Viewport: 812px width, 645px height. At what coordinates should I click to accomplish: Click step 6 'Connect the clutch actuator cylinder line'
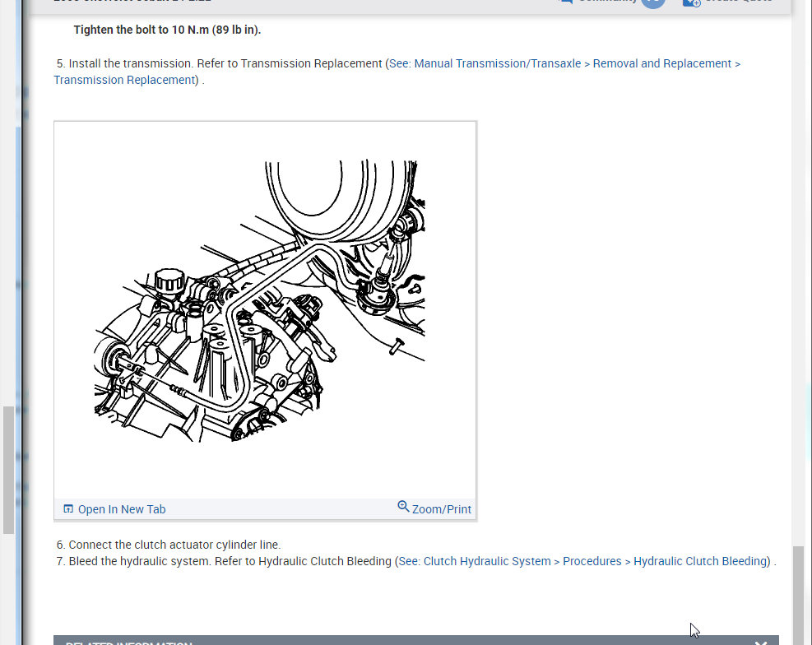(x=174, y=545)
